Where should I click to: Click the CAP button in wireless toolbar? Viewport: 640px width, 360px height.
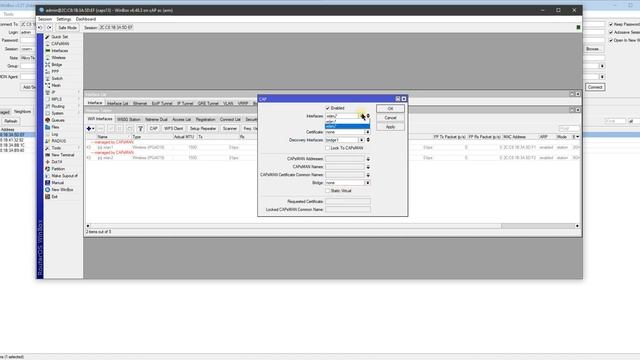[x=153, y=129]
